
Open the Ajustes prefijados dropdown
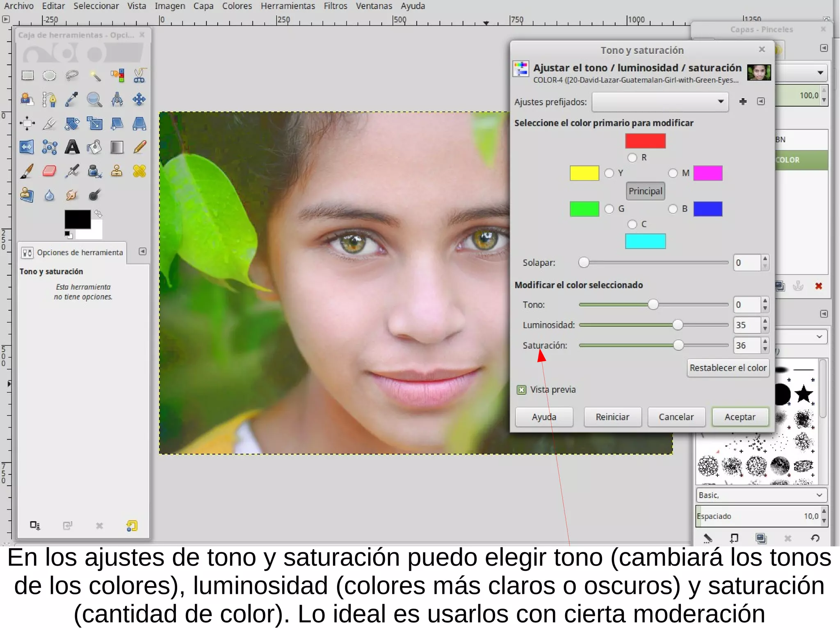click(660, 102)
